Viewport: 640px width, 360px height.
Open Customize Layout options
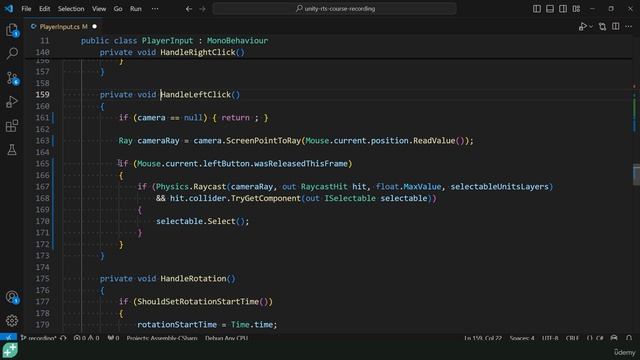click(576, 9)
